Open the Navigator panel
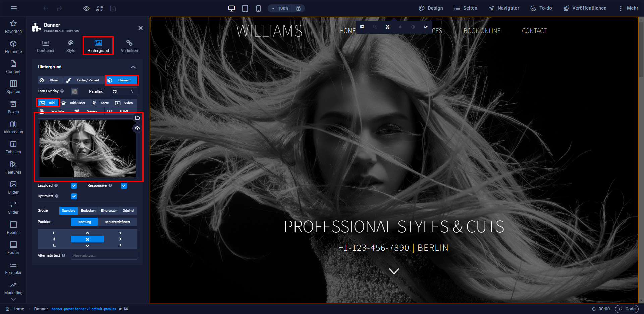This screenshot has width=644, height=314. [504, 8]
